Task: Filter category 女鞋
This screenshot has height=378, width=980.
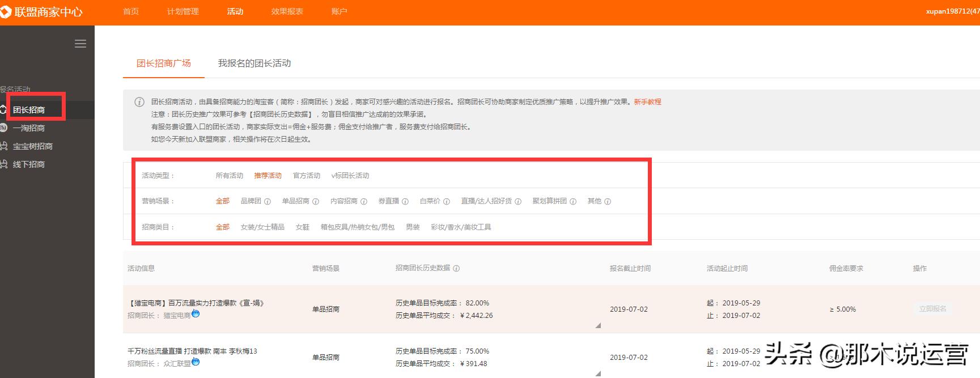Action: pyautogui.click(x=303, y=227)
